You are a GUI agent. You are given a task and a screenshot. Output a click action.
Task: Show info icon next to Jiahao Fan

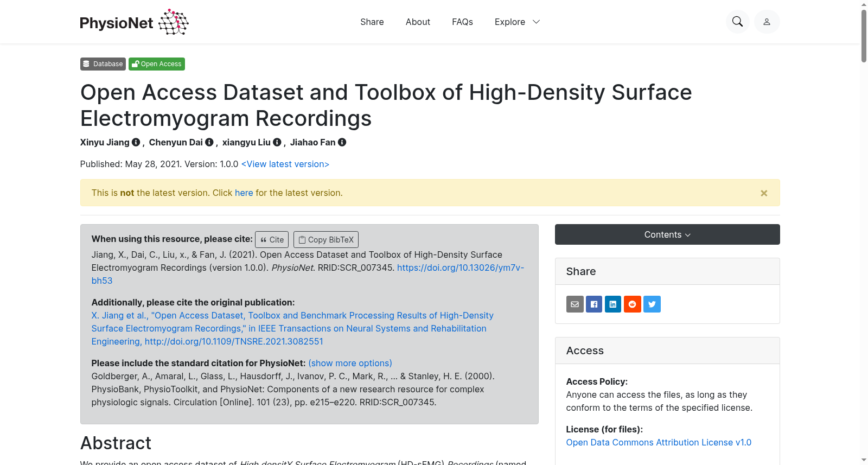point(342,142)
